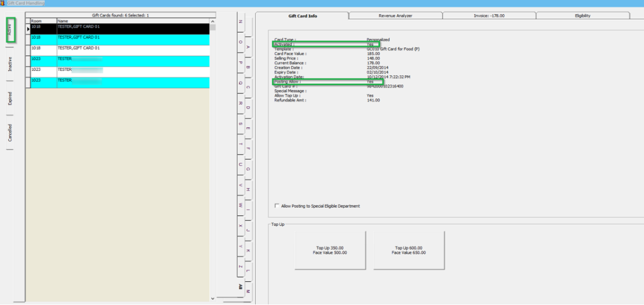Click the black selected row's arrow indicator
This screenshot has width=644, height=305.
pyautogui.click(x=28, y=29)
